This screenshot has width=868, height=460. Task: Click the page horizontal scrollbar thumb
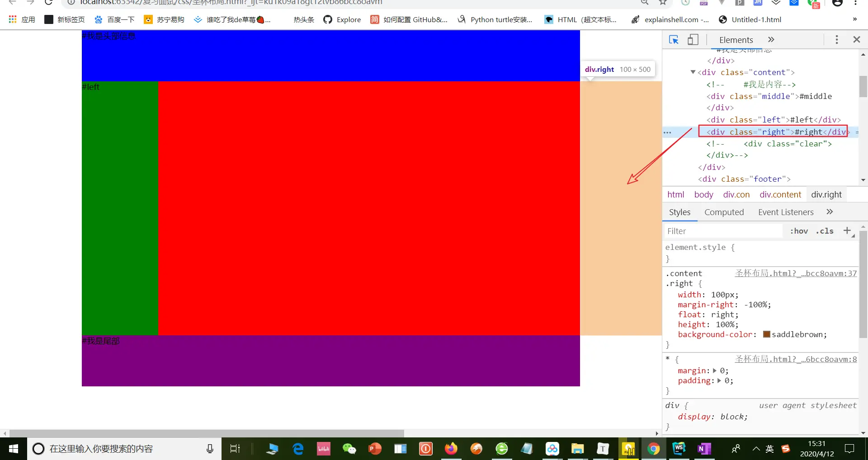tap(207, 433)
